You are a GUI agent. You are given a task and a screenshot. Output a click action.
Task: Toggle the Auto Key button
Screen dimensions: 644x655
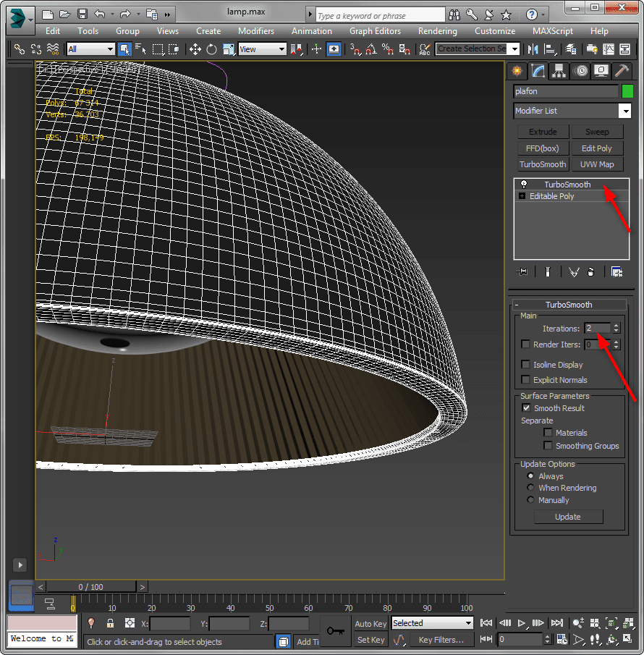click(371, 624)
